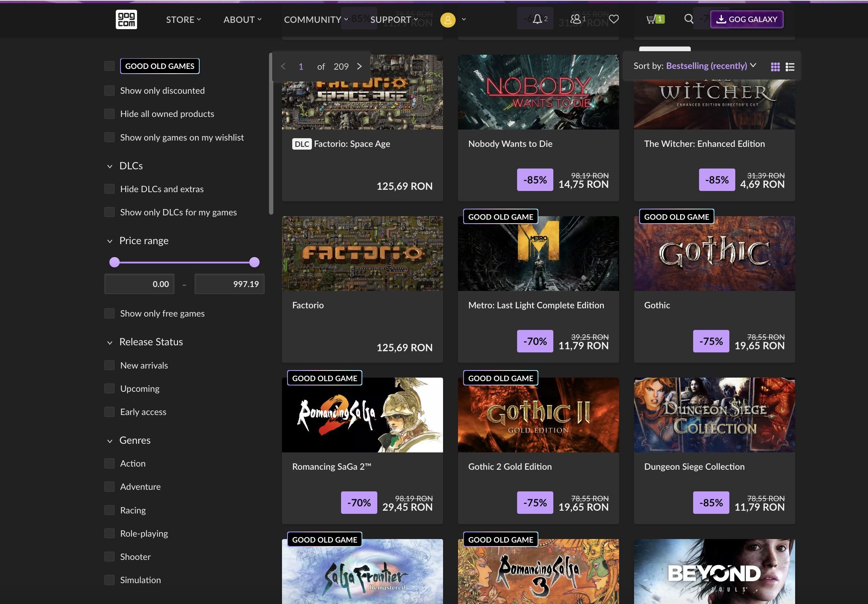Open the friends icon

tap(576, 19)
